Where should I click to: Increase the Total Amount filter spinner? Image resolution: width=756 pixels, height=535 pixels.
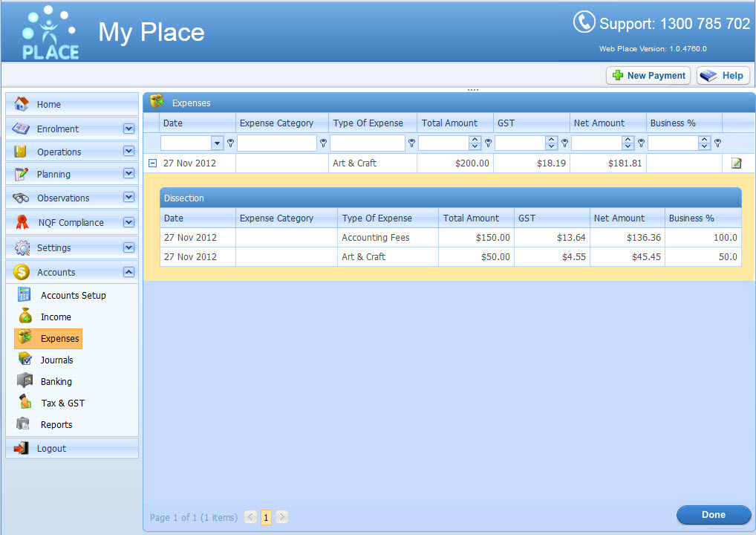tap(475, 140)
